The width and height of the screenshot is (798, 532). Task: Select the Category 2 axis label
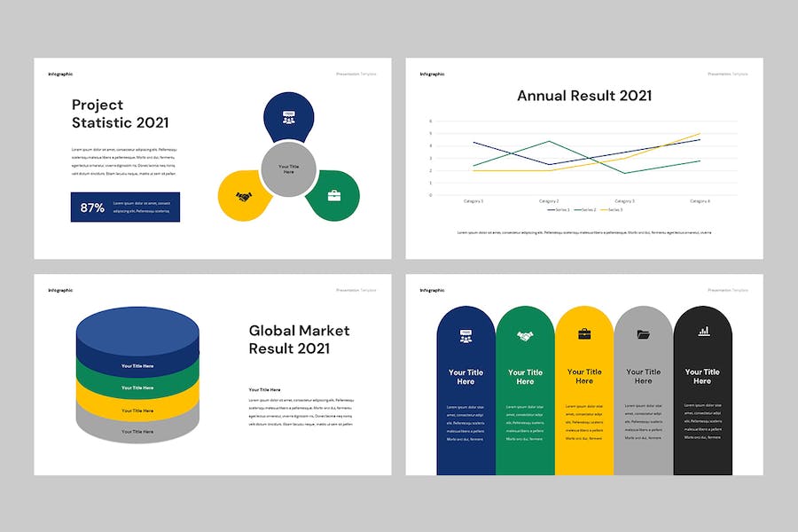click(x=549, y=201)
